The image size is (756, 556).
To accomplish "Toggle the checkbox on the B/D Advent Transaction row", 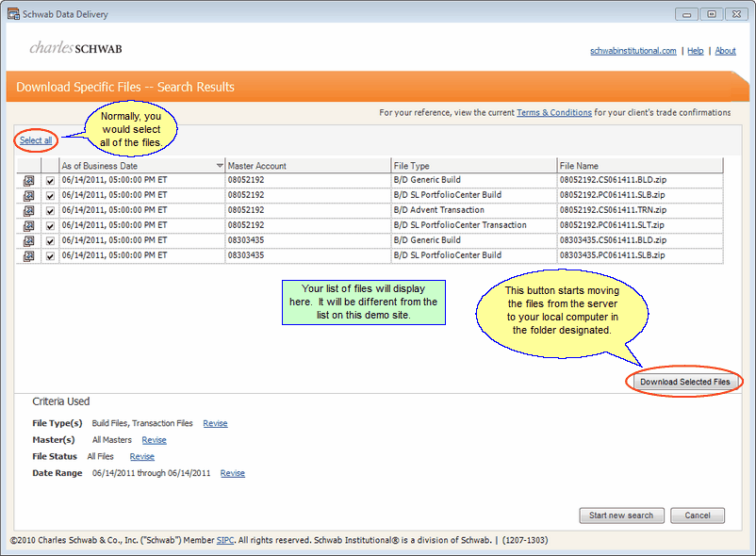I will click(x=49, y=210).
